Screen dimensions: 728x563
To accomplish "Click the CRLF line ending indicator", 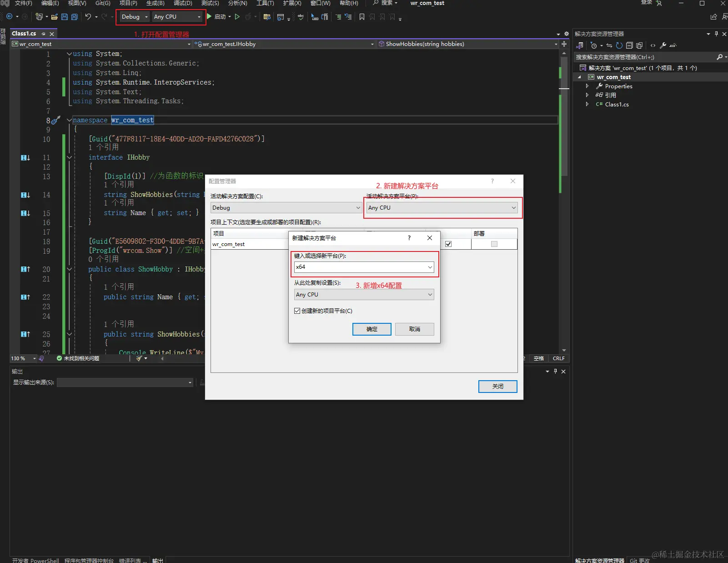I will (559, 358).
